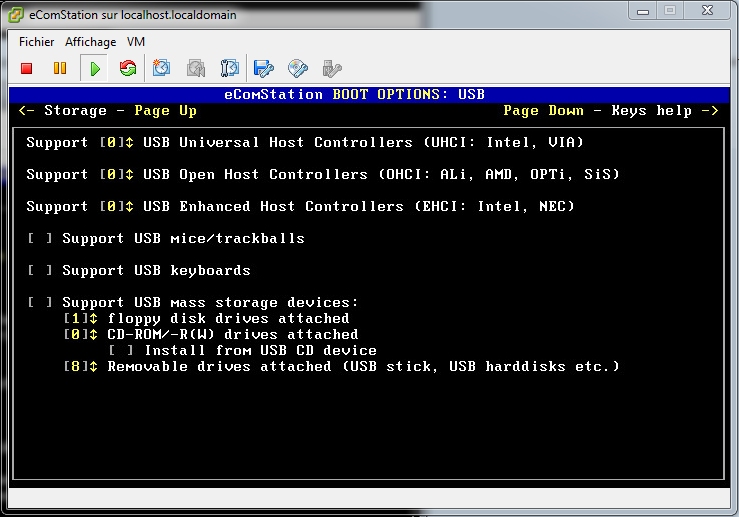Open the Affichage menu
This screenshot has width=739, height=517.
pos(90,42)
